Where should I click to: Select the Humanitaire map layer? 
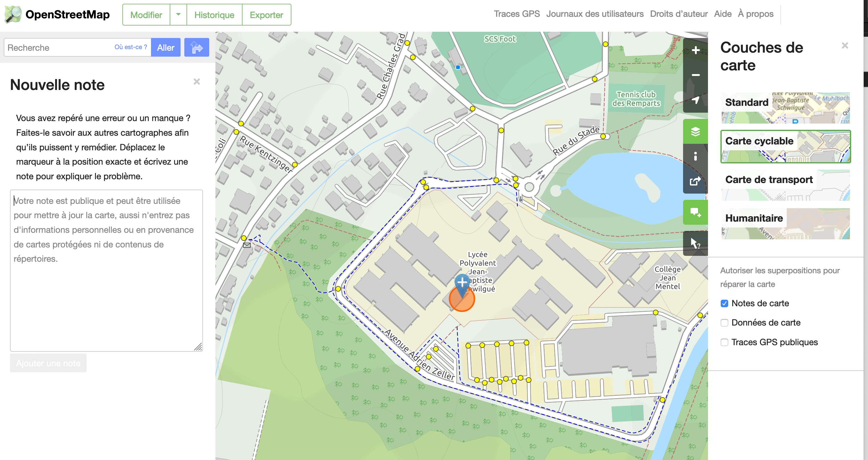(785, 223)
